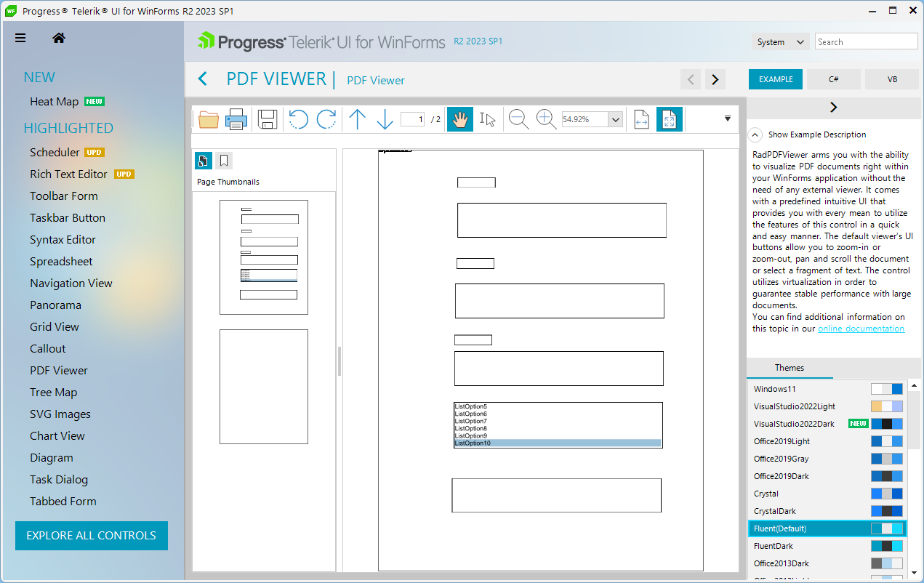
Task: Edit the current page number field
Action: click(412, 119)
